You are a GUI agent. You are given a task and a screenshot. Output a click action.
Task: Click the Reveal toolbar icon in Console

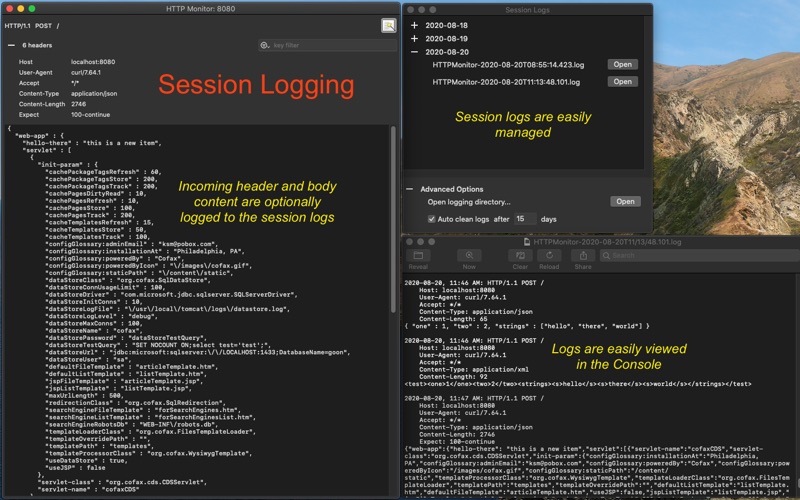click(x=418, y=257)
